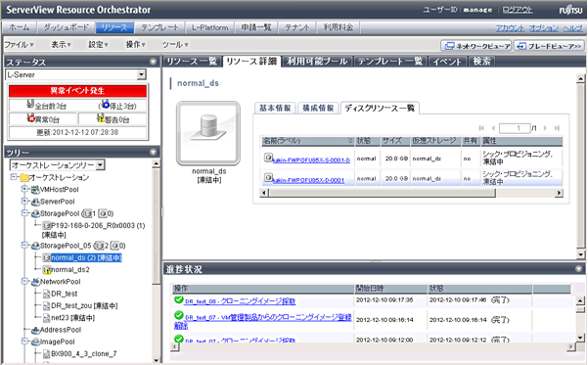Collapse the StoragePool_05 node
Screen dimensions: 588x365
pyautogui.click(x=24, y=246)
